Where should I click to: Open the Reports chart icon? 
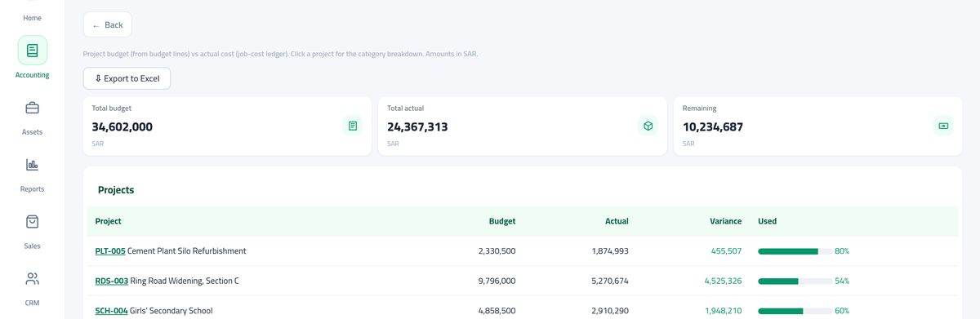tap(33, 165)
